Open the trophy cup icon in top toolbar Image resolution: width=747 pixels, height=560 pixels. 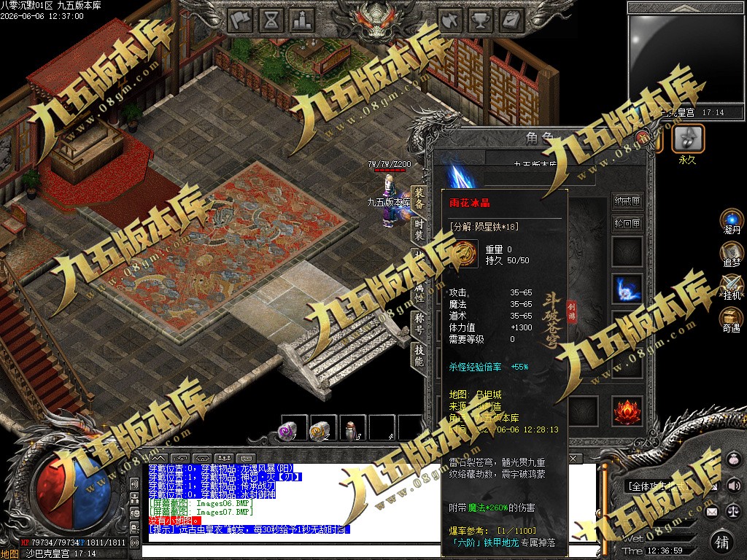[481, 20]
